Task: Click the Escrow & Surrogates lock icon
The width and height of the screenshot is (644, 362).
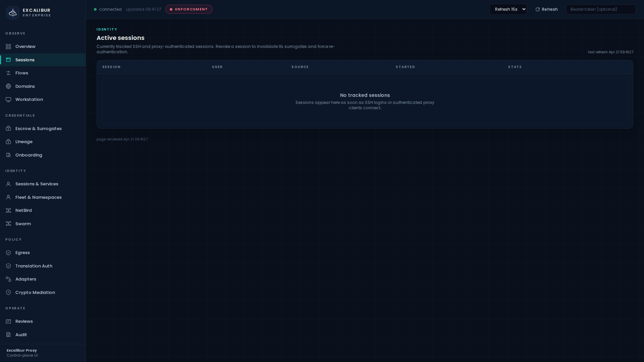Action: click(x=8, y=129)
